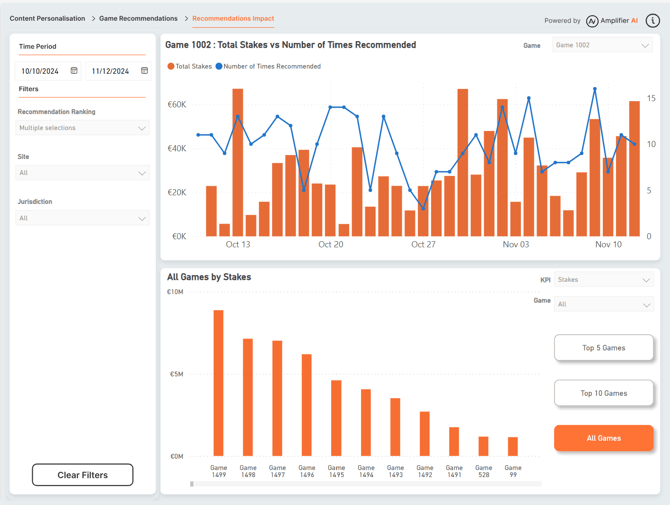Screen dimensions: 670x505
Task: Select the Recommendations Impact tab
Action: [x=232, y=19]
